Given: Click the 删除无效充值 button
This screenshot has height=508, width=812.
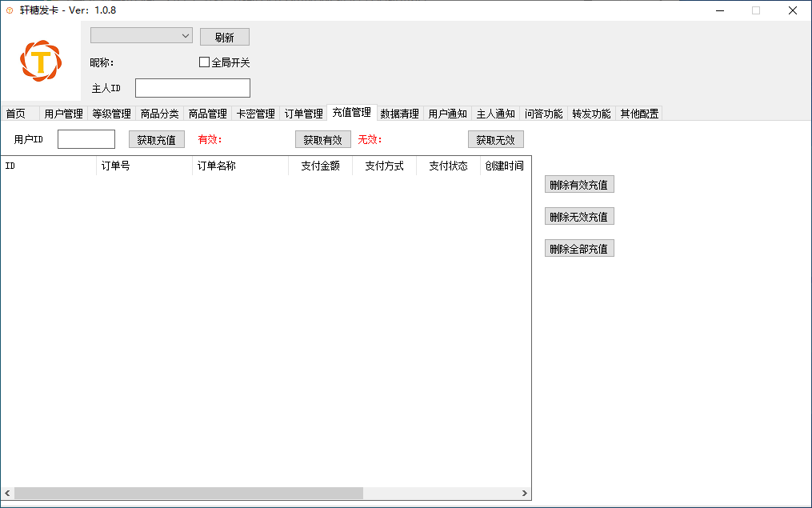Looking at the screenshot, I should click(x=579, y=217).
